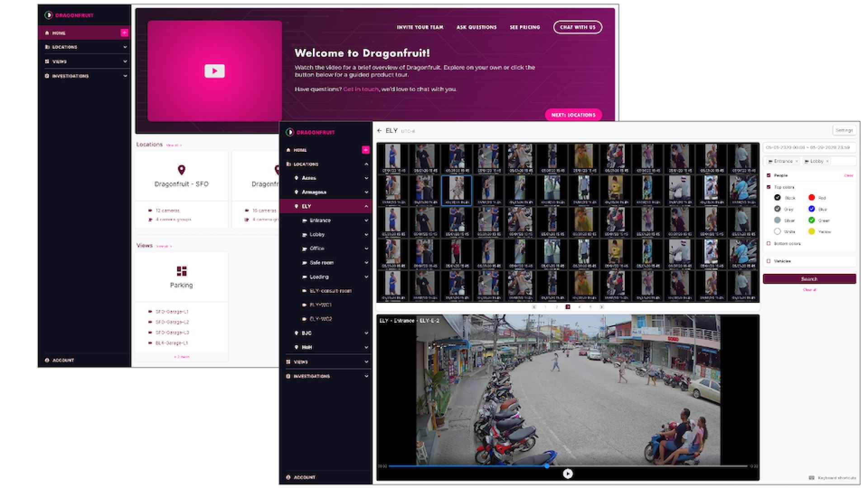Select the White top color
Screen dimensions: 868x488
pos(778,231)
